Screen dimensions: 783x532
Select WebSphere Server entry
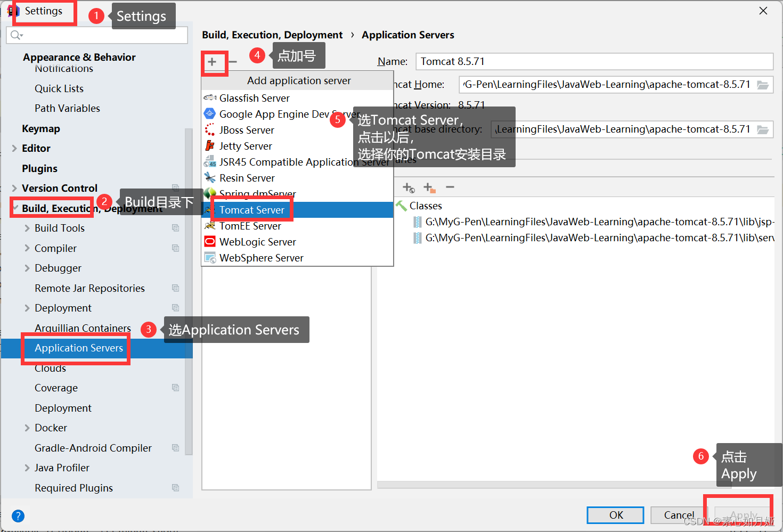(297, 258)
